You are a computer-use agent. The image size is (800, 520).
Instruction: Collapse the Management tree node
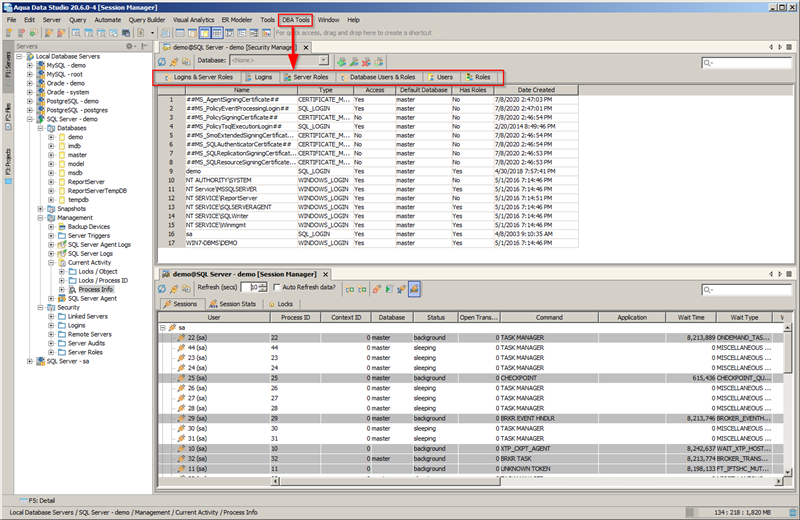[x=40, y=218]
